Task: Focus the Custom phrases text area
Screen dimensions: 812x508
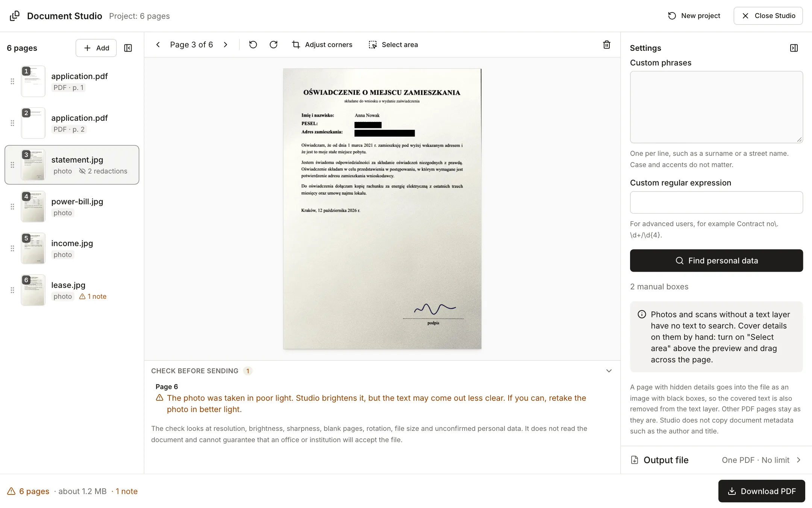Action: tap(717, 107)
